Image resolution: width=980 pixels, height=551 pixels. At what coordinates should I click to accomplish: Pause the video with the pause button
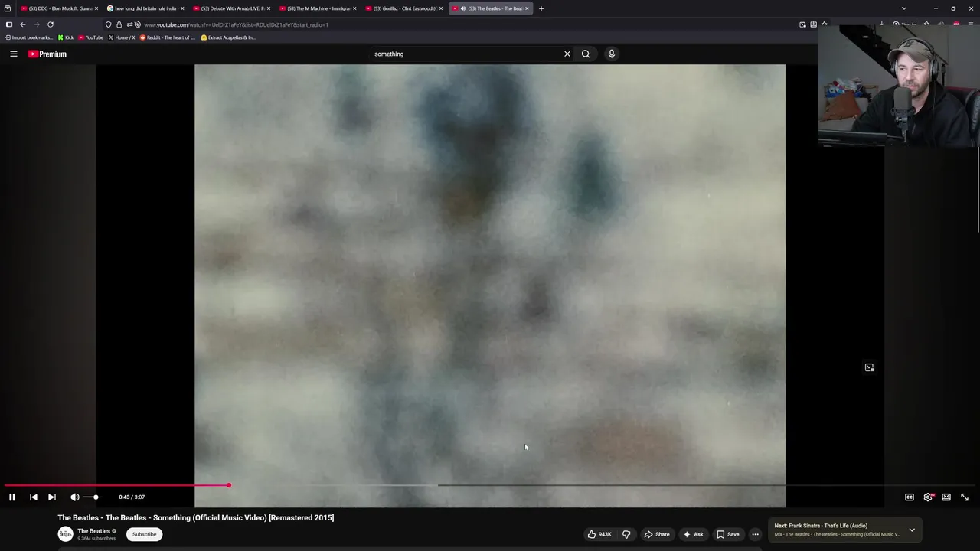[12, 497]
